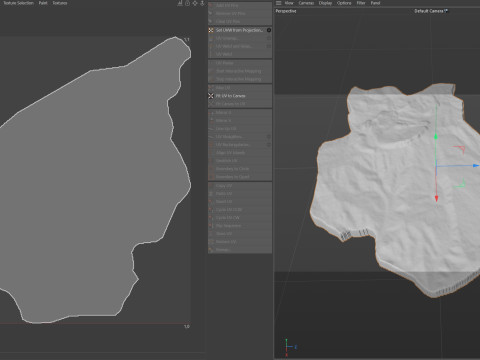The image size is (480, 360).
Task: Click the Restore UV command
Action: tap(240, 242)
